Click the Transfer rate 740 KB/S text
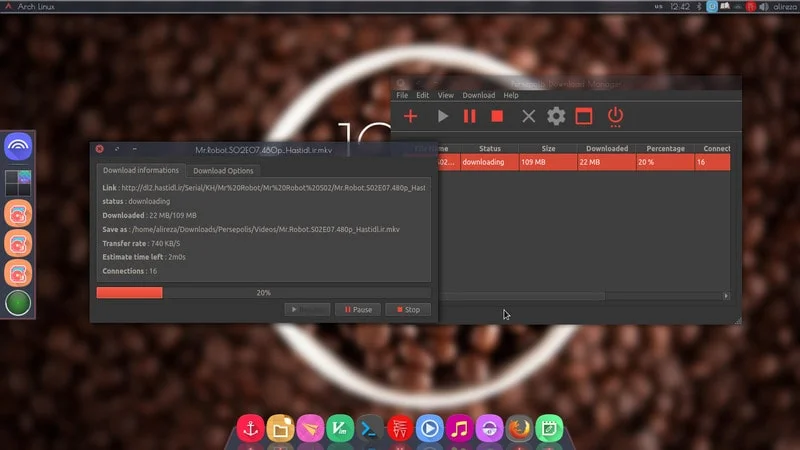Screen dimensions: 800x450 pyautogui.click(x=141, y=243)
